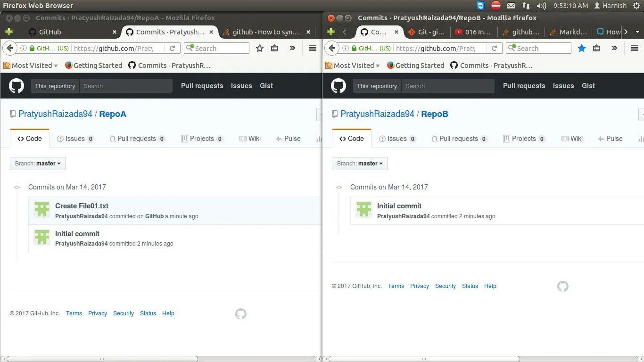Open 'Initial commit' in RepoB commit list
The image size is (644, 362).
399,206
